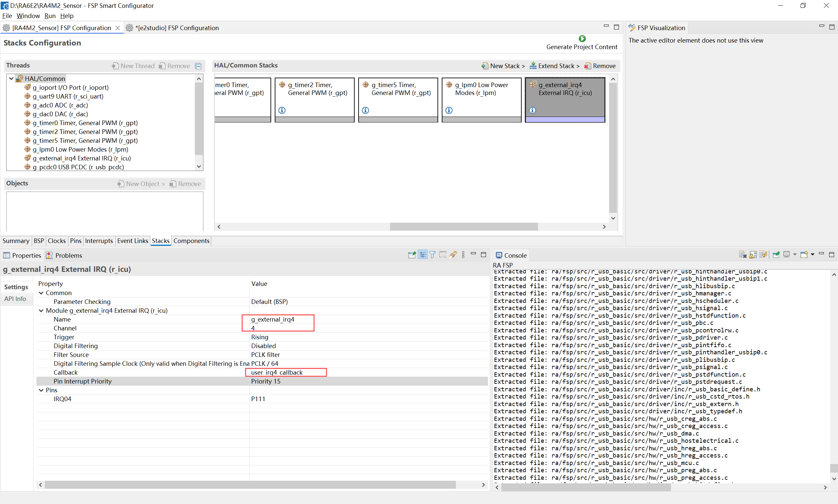Collapse the HAL/Common threads tree node

point(11,79)
